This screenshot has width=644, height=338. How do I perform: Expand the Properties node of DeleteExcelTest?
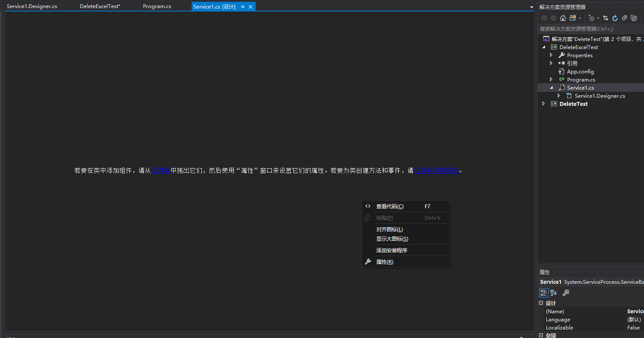551,55
